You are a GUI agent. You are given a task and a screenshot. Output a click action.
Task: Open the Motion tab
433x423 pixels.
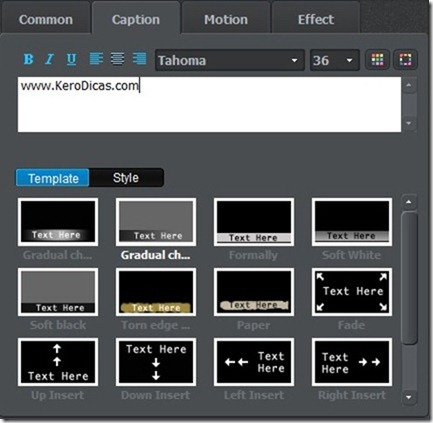(x=226, y=19)
